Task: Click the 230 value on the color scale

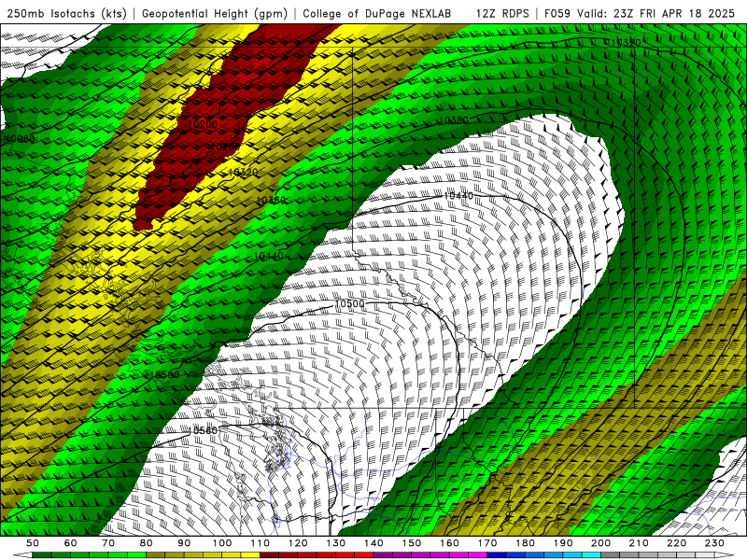Action: tap(714, 543)
